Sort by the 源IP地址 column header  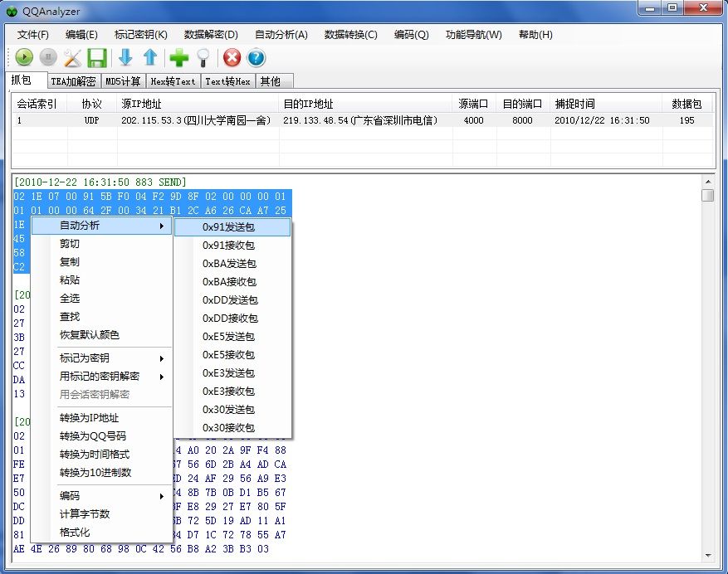(198, 104)
